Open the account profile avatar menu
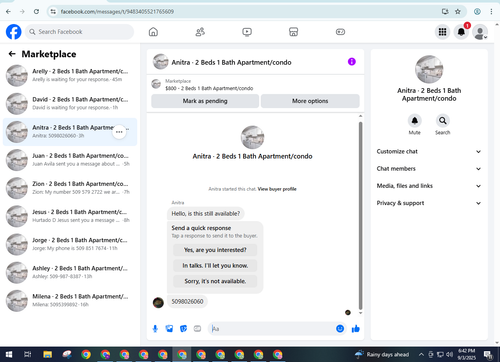This screenshot has width=500, height=362. pyautogui.click(x=480, y=32)
